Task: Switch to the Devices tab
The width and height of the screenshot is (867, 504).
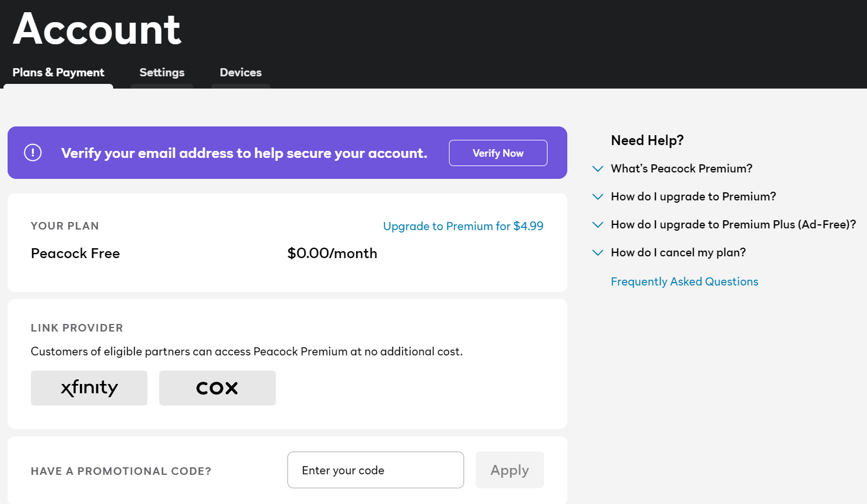Action: [240, 72]
